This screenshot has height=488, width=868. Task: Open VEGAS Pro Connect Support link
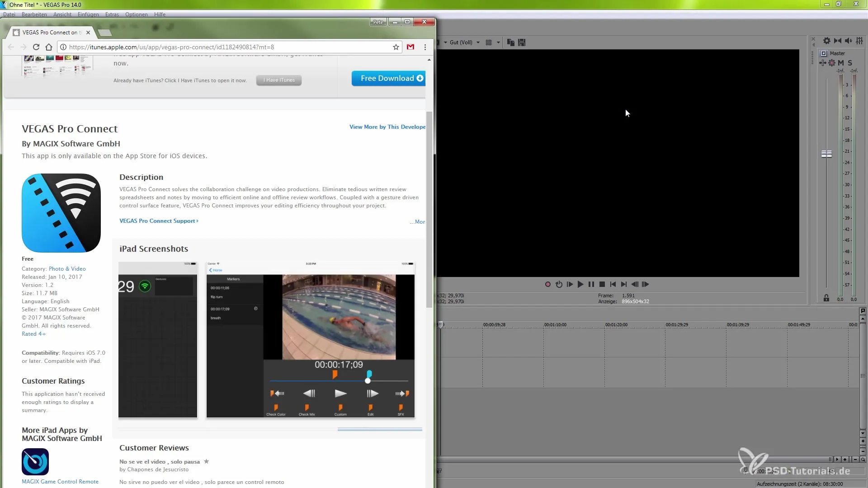159,221
